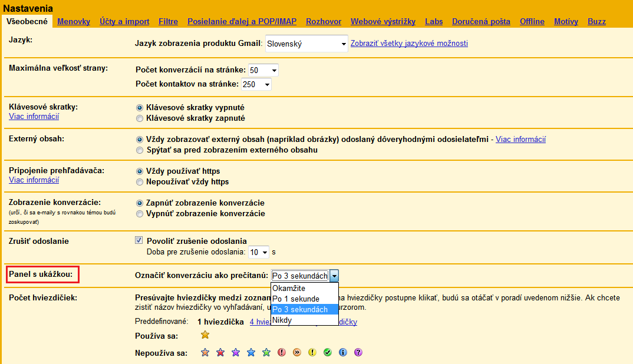
Task: Click the mark-as-read dropdown arrow
Action: click(334, 276)
